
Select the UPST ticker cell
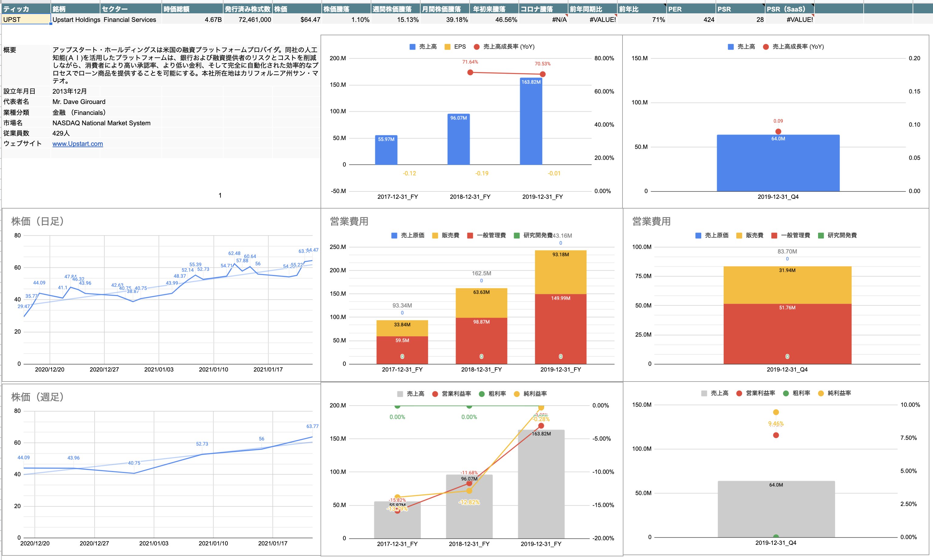26,19
